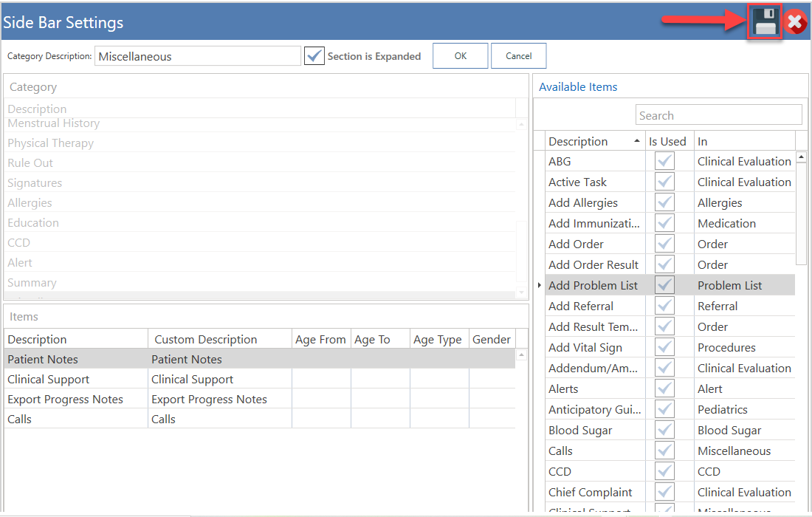Click Gender column header
Viewport: 812px width, 517px height.
492,339
